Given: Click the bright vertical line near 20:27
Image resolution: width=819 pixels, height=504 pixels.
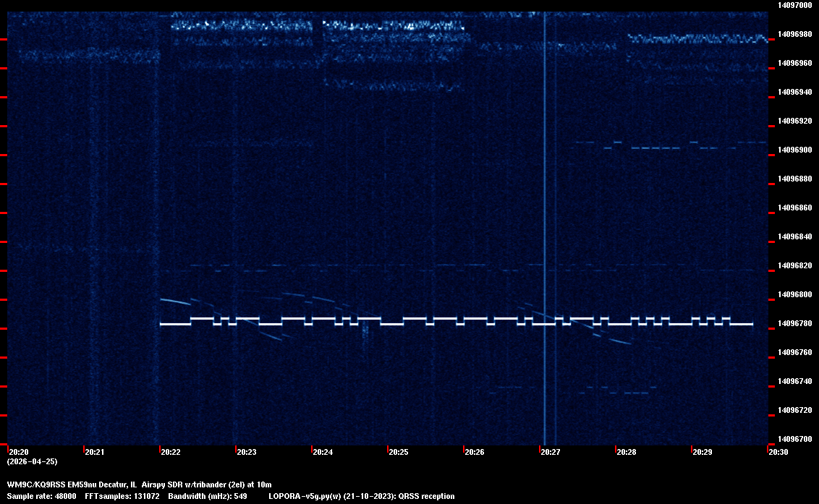Looking at the screenshot, I should tap(544, 217).
